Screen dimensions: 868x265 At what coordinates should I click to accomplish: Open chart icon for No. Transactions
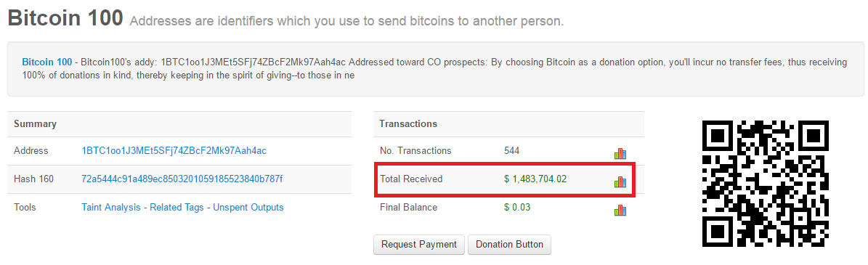[620, 153]
